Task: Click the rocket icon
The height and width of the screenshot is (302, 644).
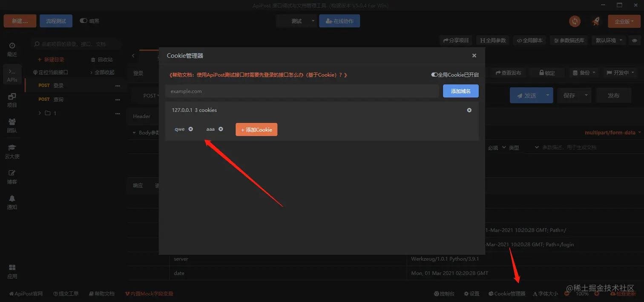Action: pos(595,21)
